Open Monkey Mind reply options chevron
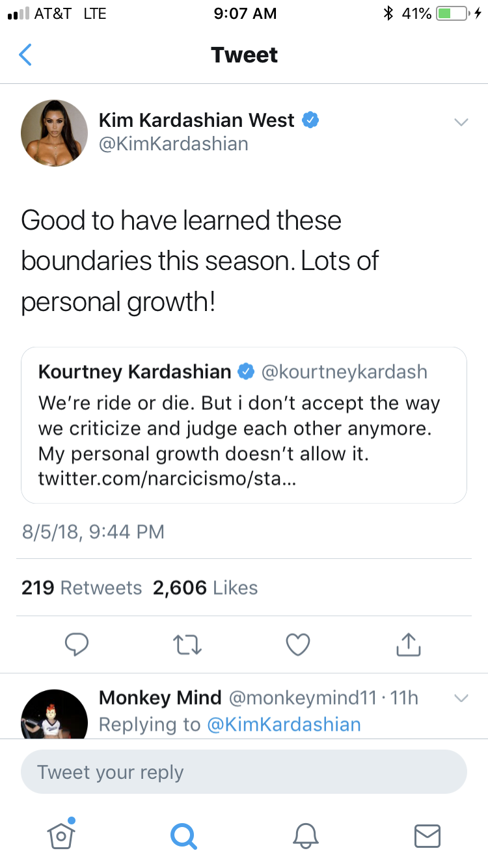This screenshot has height=868, width=488. pyautogui.click(x=461, y=699)
